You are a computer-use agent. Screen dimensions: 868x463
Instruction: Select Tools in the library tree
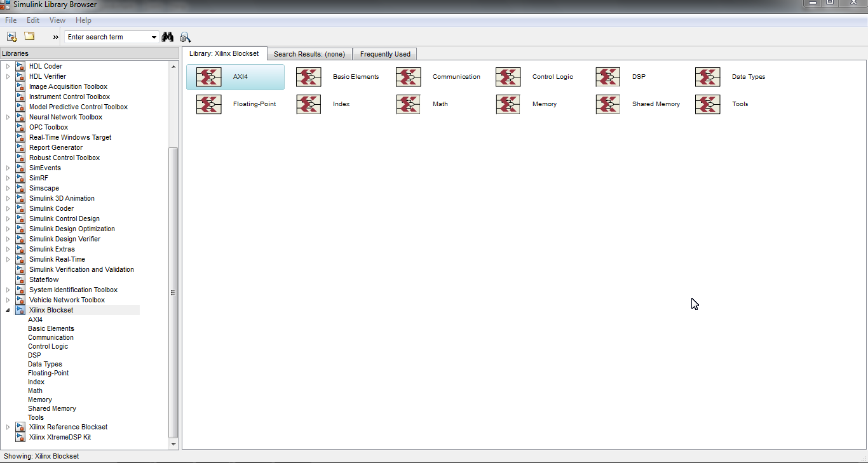pos(36,417)
